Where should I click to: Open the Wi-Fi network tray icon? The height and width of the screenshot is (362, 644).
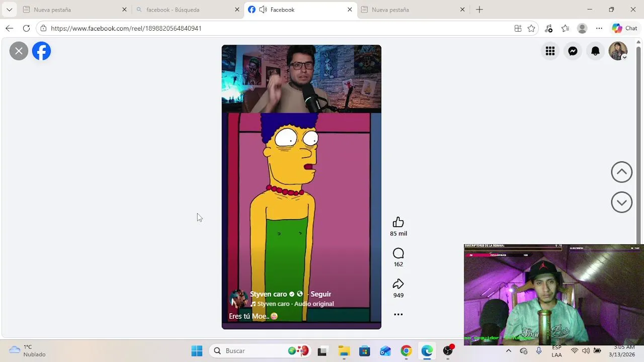coord(574,351)
